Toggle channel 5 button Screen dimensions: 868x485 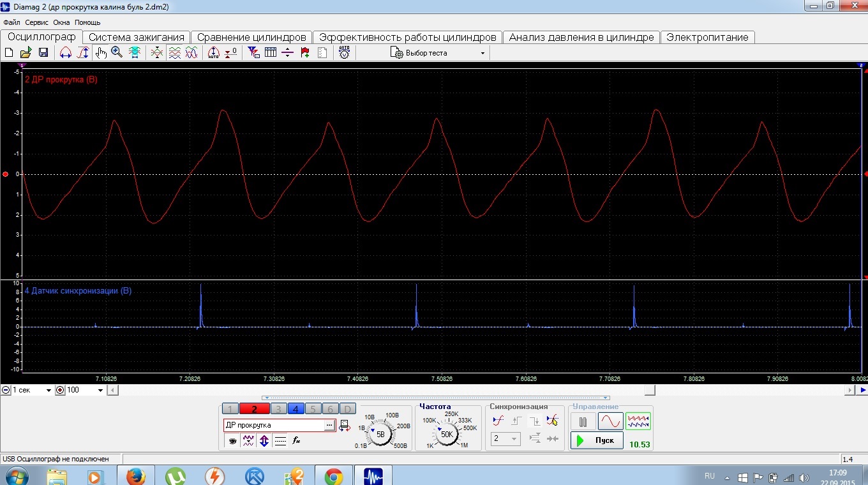pyautogui.click(x=313, y=409)
